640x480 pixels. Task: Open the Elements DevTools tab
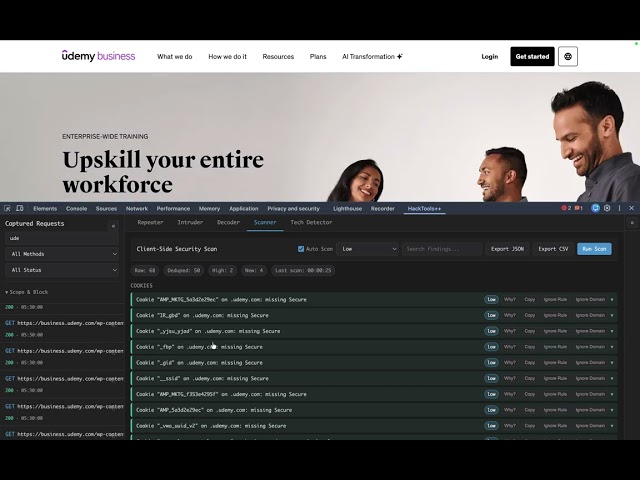click(x=45, y=209)
